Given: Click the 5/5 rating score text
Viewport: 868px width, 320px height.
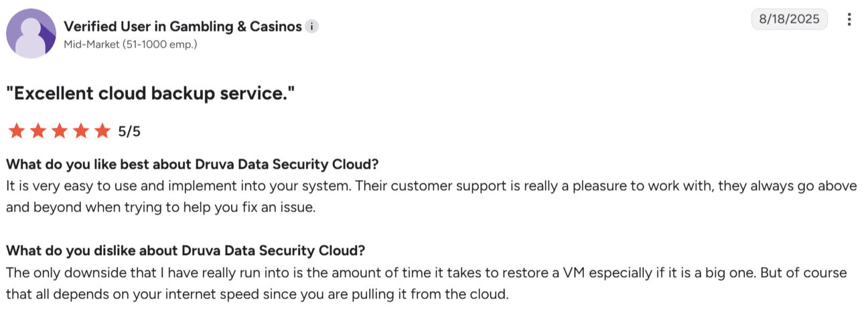Looking at the screenshot, I should coord(129,131).
